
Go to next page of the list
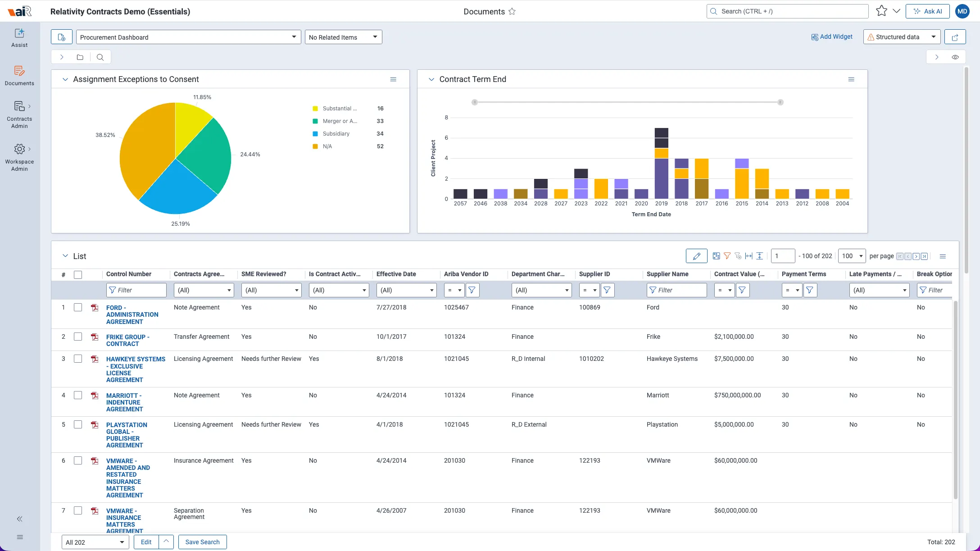point(916,256)
